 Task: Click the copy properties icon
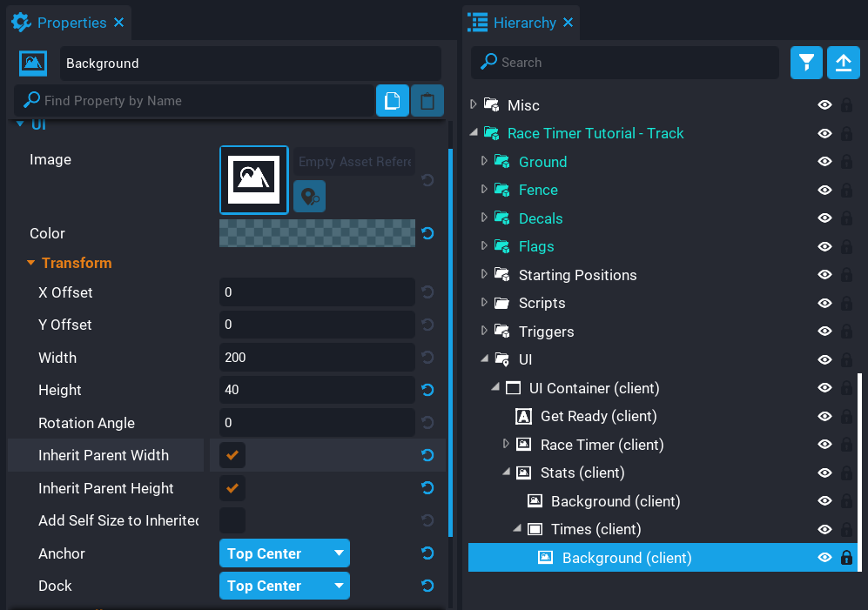[x=393, y=100]
